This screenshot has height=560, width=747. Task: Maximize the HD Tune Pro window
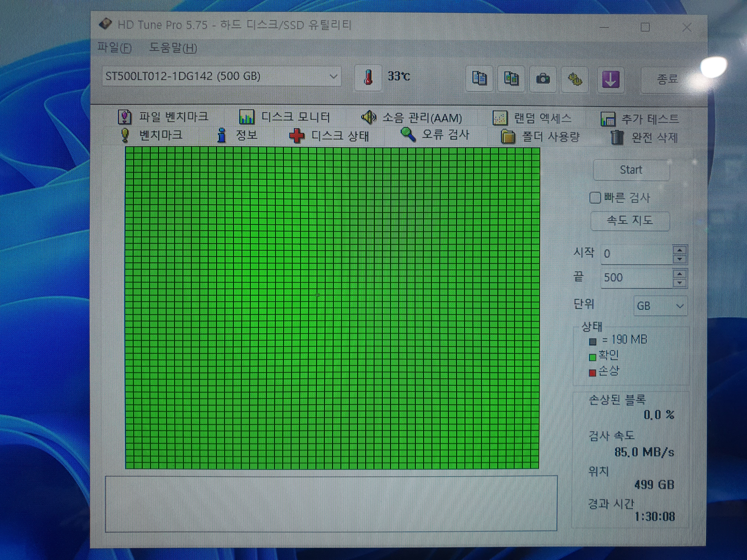click(645, 27)
